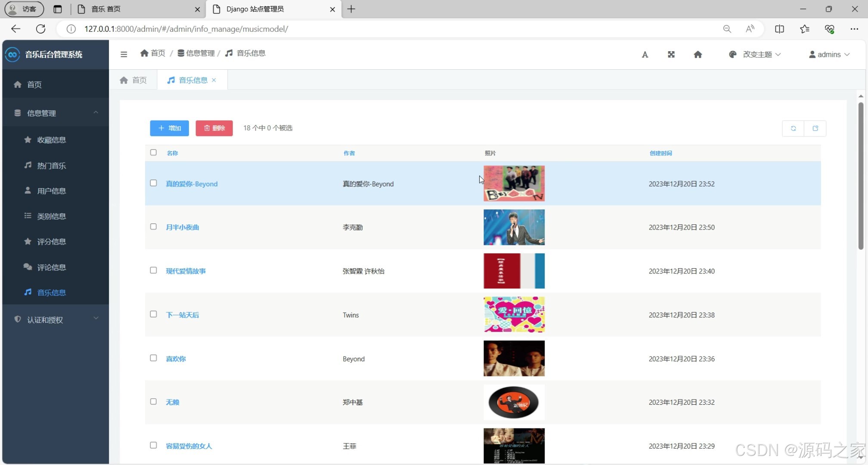868x465 pixels.
Task: Click the home icon in top toolbar
Action: point(697,54)
